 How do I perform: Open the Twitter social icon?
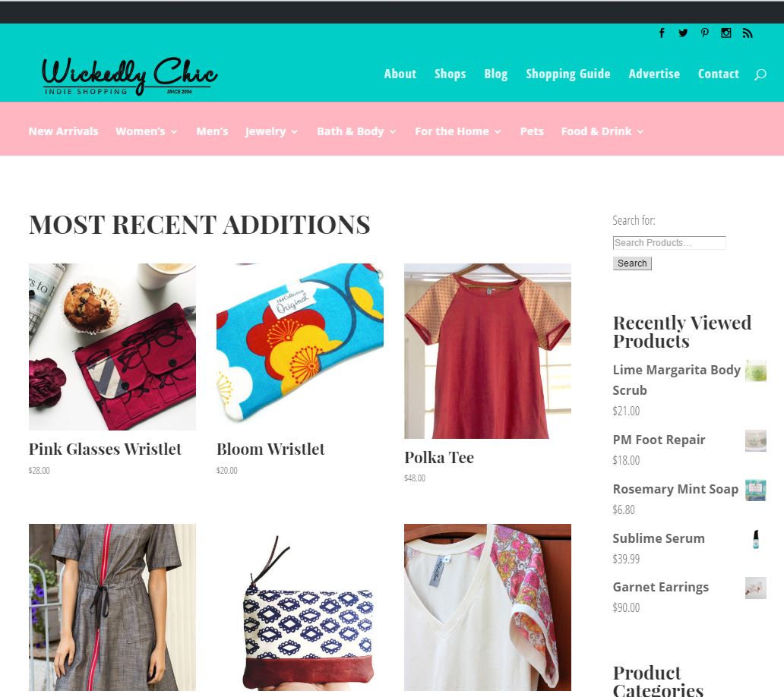click(683, 33)
